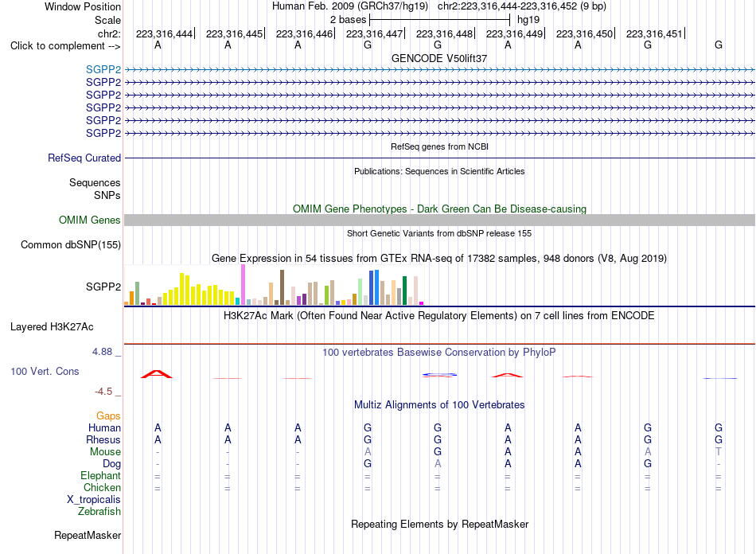The width and height of the screenshot is (756, 554).
Task: Click 'Basewise Conservation by PhyloP' title
Action: tap(439, 353)
